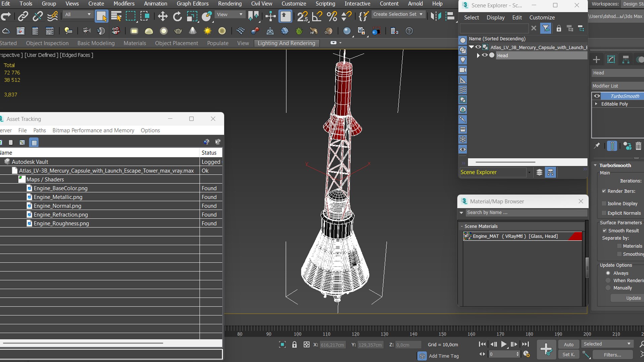Activate the Select and Link tool
The image size is (644, 362).
point(23,16)
